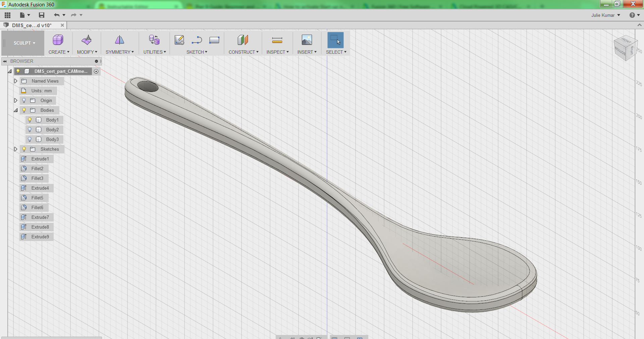Image resolution: width=644 pixels, height=339 pixels.
Task: Redo the last undone action
Action: coord(73,15)
